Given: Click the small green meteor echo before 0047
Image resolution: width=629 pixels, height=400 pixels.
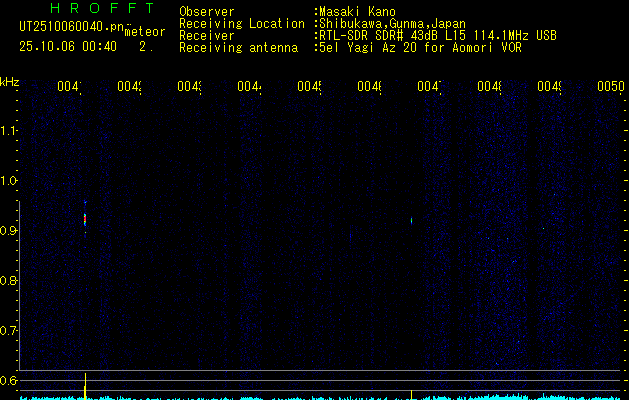Looking at the screenshot, I should click(412, 221).
